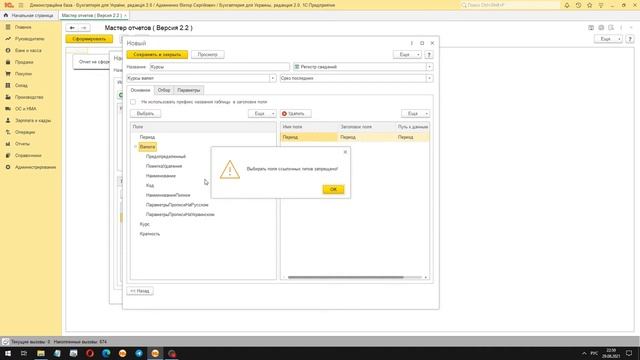Open Windows Start menu
Viewport: 640px width, 360px height.
[x=8, y=353]
